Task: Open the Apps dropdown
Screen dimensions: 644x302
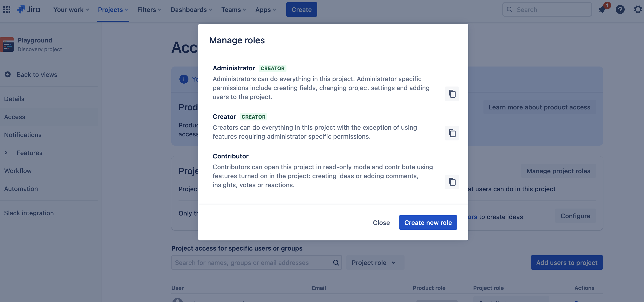Action: coord(266,9)
